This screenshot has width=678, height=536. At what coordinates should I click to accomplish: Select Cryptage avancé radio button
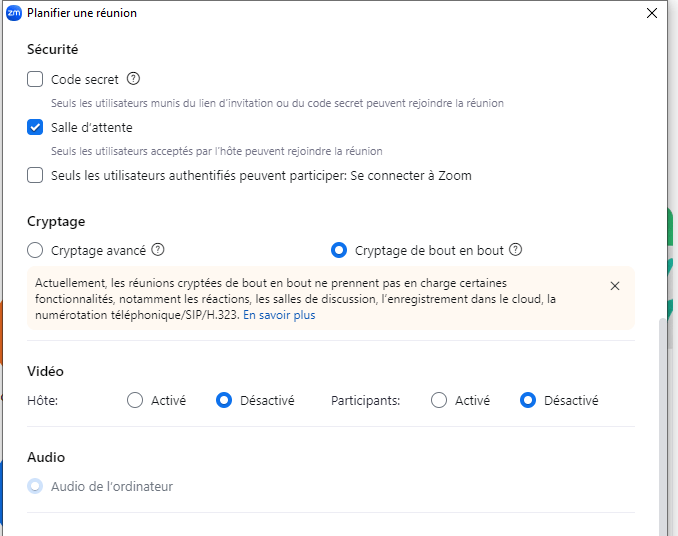click(x=35, y=250)
